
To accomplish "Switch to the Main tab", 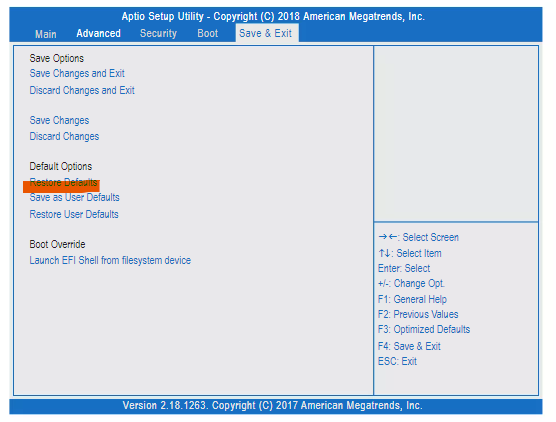I will click(x=46, y=34).
